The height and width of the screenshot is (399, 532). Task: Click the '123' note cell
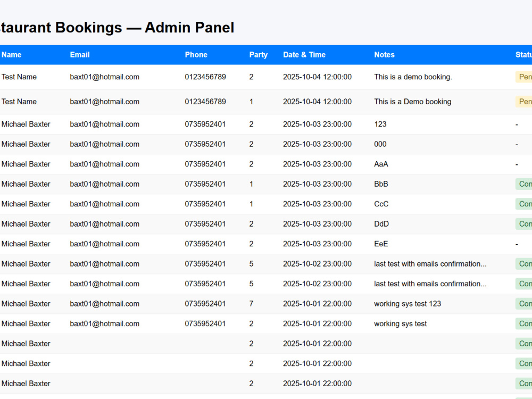(x=380, y=124)
